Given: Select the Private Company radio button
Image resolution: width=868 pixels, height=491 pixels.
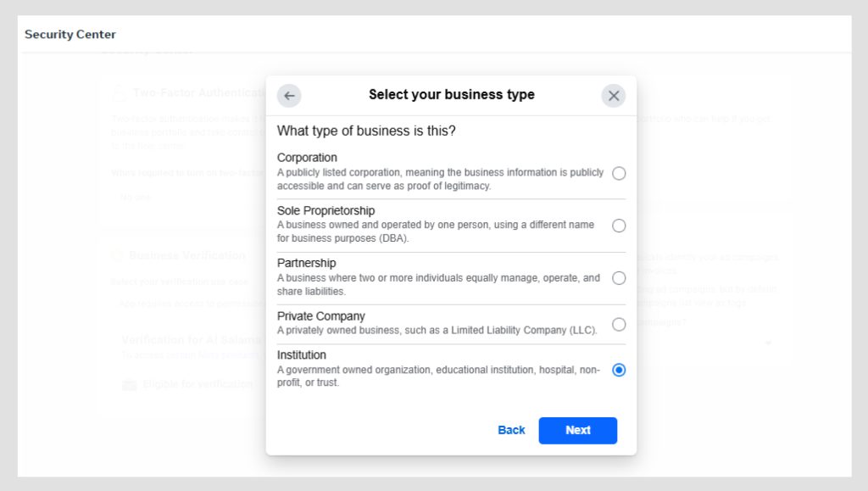Looking at the screenshot, I should point(619,324).
